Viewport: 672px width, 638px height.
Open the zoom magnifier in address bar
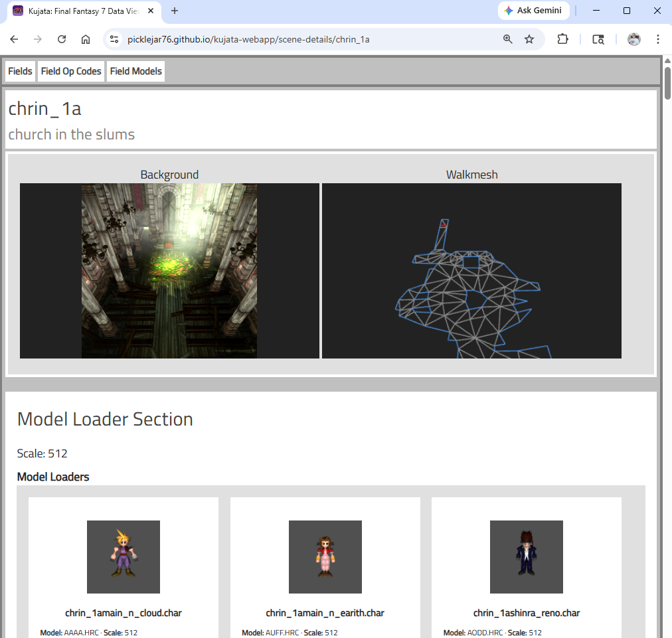tap(508, 39)
